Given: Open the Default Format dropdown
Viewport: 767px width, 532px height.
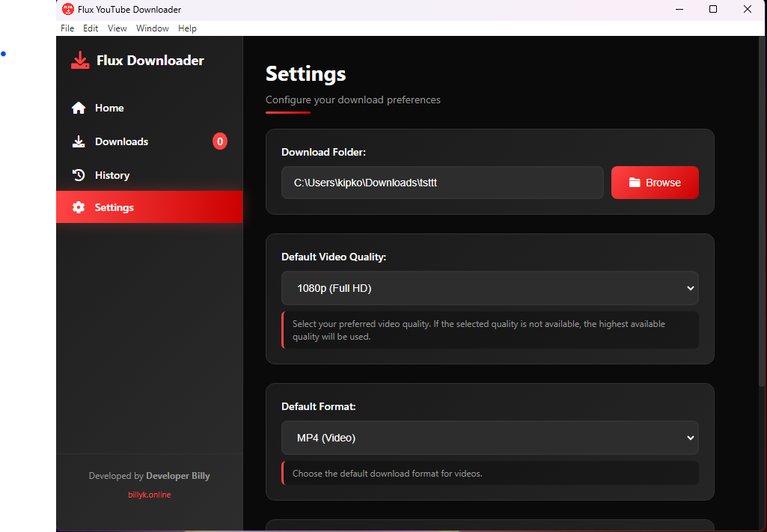Looking at the screenshot, I should [489, 438].
